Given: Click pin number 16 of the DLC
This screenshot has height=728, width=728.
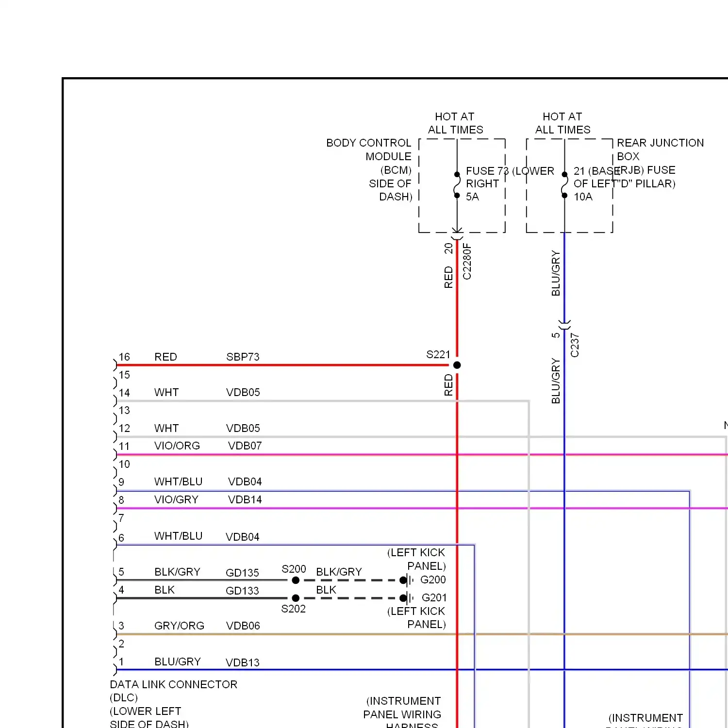Looking at the screenshot, I should (124, 357).
